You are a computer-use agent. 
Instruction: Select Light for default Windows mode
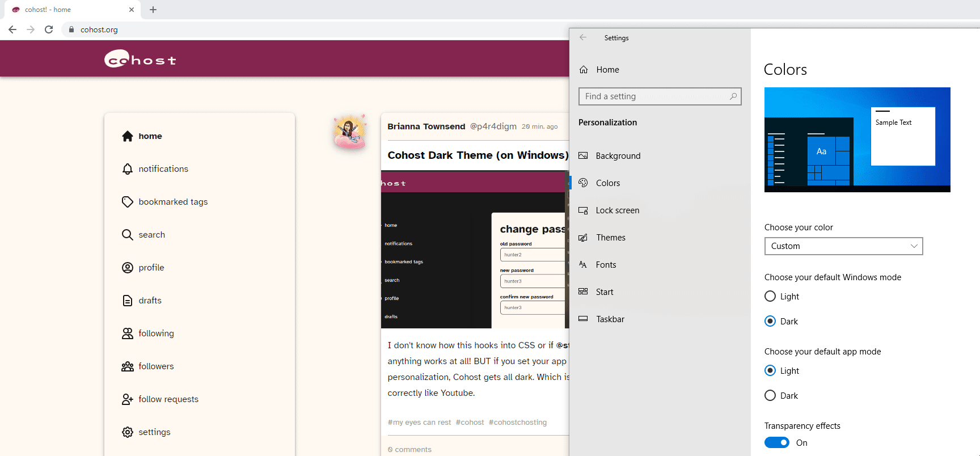tap(770, 296)
